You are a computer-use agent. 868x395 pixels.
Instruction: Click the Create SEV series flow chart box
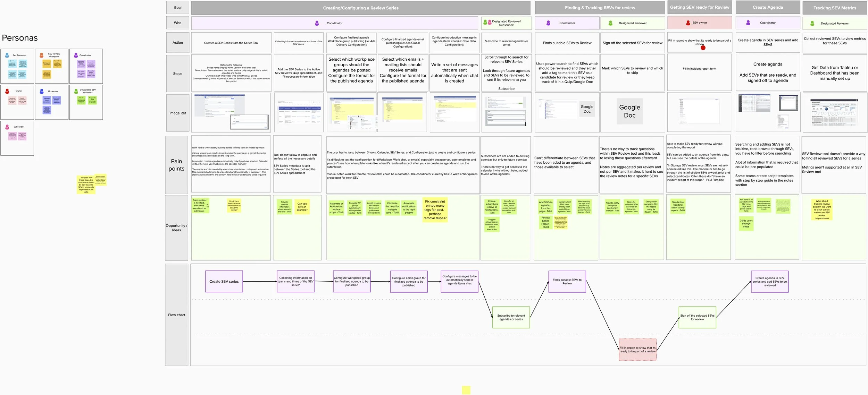[224, 282]
